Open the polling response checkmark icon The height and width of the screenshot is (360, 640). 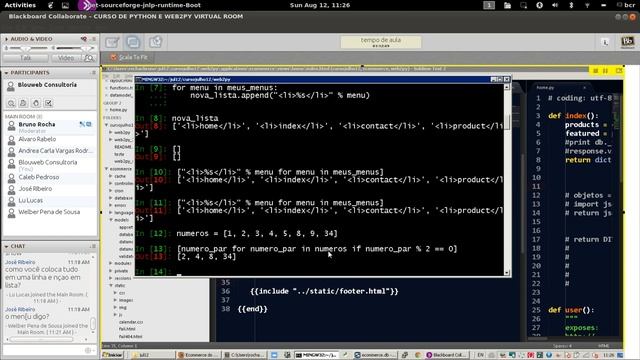(x=48, y=103)
